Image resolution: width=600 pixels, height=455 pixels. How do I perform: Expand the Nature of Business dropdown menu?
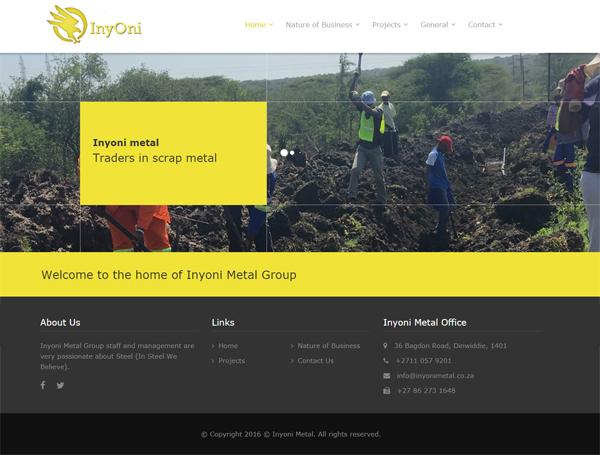pyautogui.click(x=322, y=24)
